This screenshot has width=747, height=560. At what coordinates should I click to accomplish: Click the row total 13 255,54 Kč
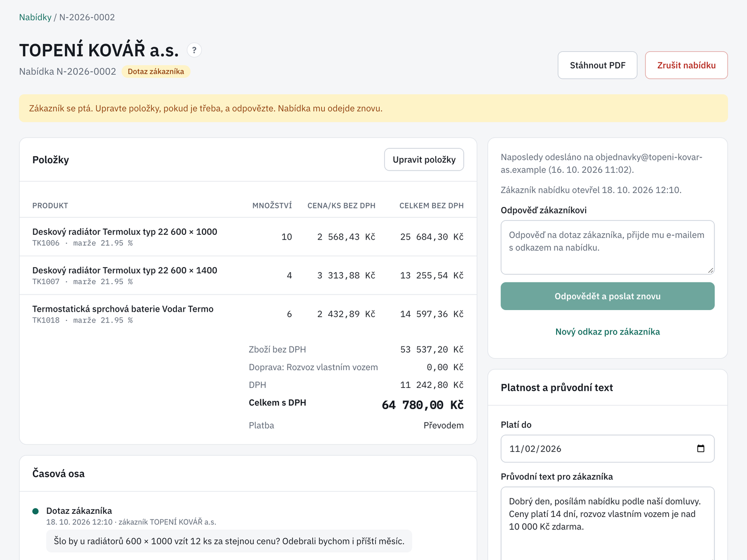point(432,275)
